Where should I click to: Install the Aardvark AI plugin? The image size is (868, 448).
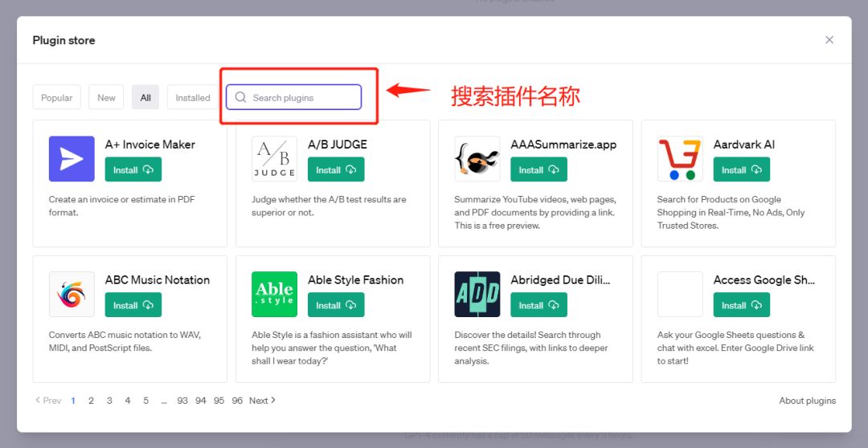tap(741, 169)
